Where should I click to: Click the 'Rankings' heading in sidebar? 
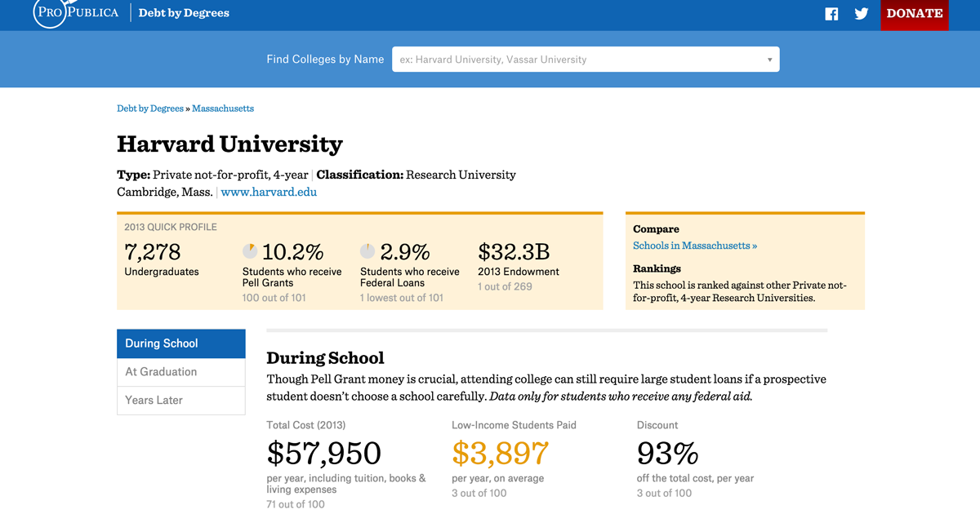[x=657, y=268]
